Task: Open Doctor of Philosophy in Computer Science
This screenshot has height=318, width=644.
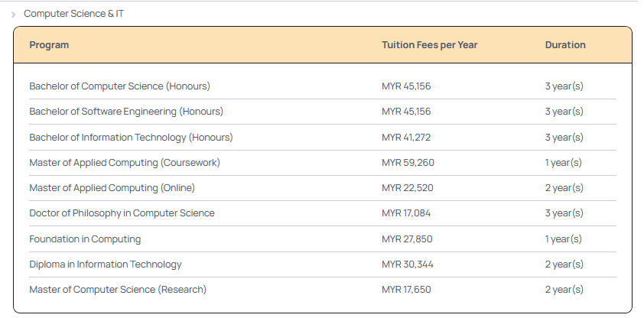Action: tap(122, 213)
